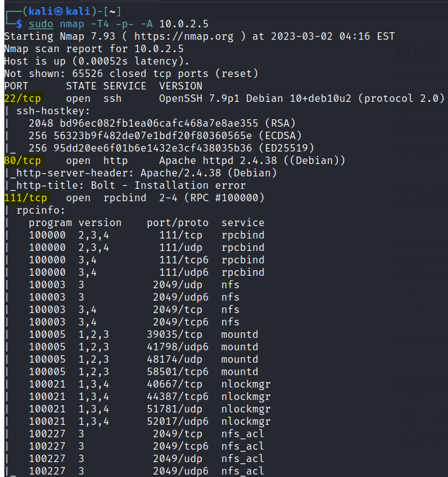This screenshot has height=477, width=448.
Task: Click the target IP 10.0.2.5 in the command
Action: [183, 24]
